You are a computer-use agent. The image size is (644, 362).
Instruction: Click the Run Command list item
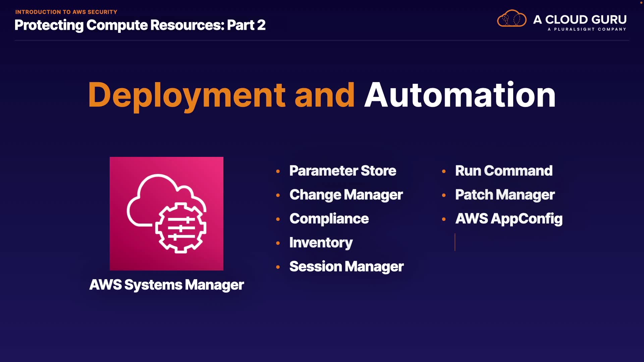pyautogui.click(x=503, y=171)
